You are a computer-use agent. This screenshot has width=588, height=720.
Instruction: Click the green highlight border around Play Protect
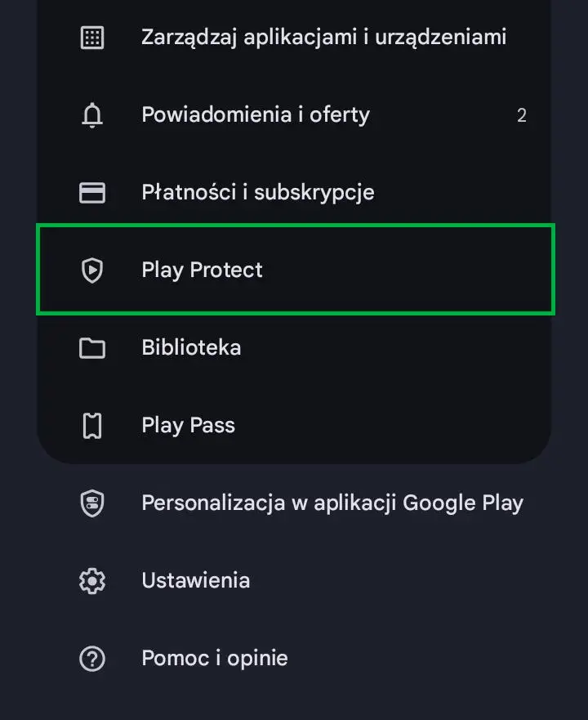pyautogui.click(x=296, y=226)
